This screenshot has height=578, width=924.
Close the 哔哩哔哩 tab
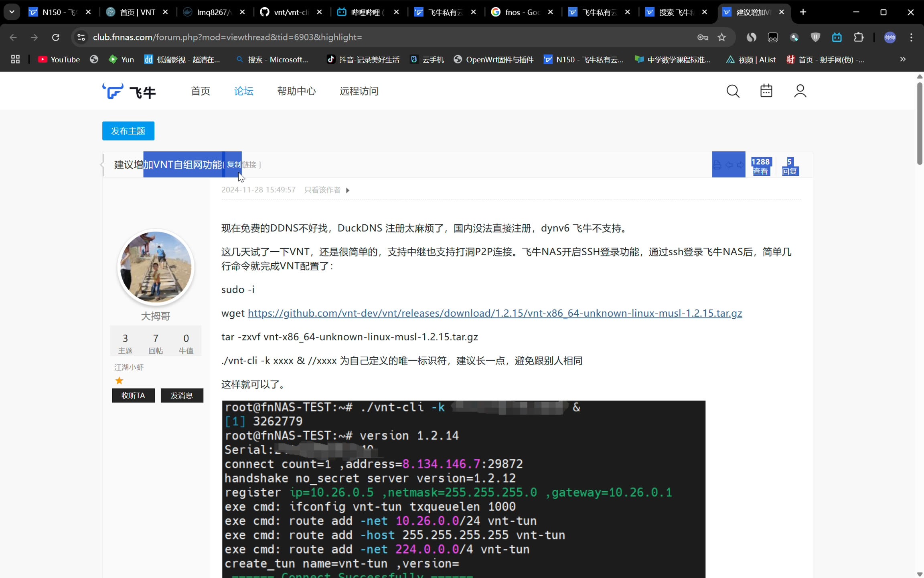click(x=397, y=12)
